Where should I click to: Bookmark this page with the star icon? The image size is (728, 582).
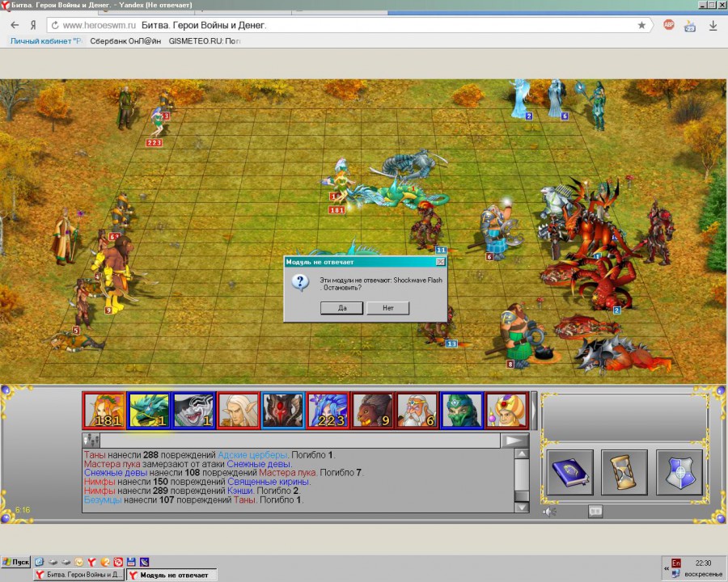[x=641, y=25]
